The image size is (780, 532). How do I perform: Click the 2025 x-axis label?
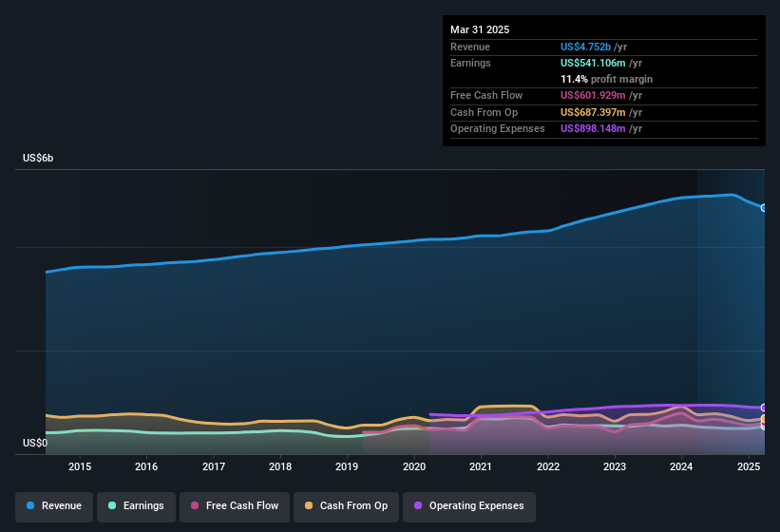click(x=749, y=466)
